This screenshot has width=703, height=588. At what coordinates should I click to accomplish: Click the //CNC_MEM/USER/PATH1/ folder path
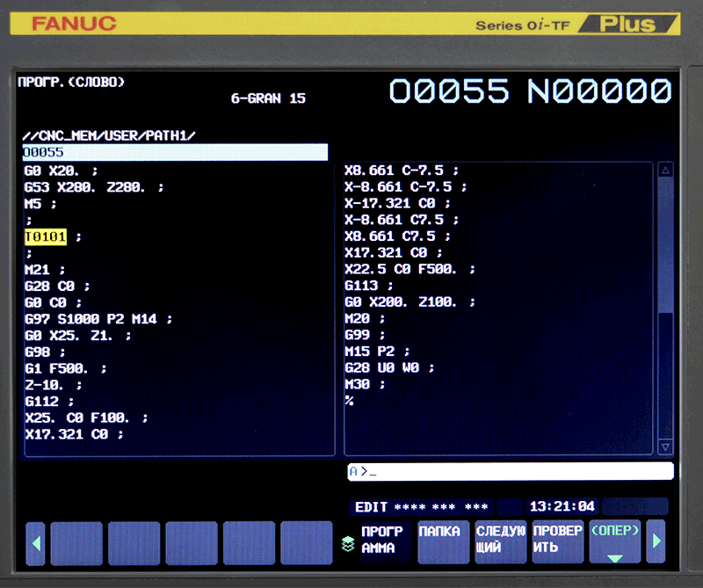pos(109,135)
